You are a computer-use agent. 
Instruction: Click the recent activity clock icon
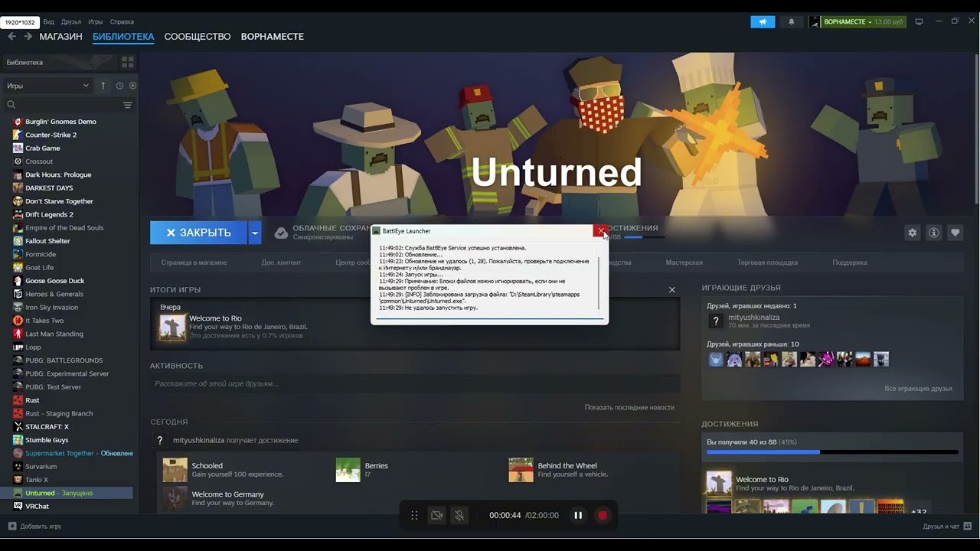pyautogui.click(x=119, y=86)
